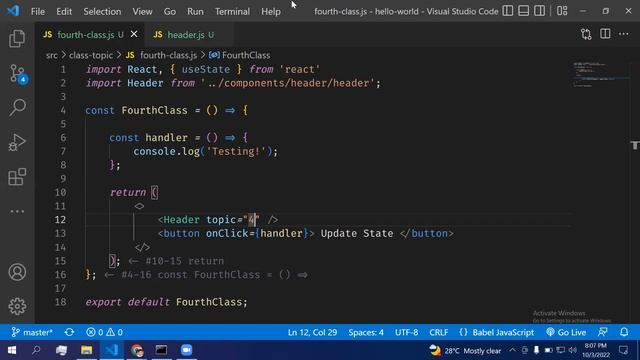Screen dimensions: 640x360
Task: Toggle the bottom panel layout
Action: pyautogui.click(x=523, y=11)
